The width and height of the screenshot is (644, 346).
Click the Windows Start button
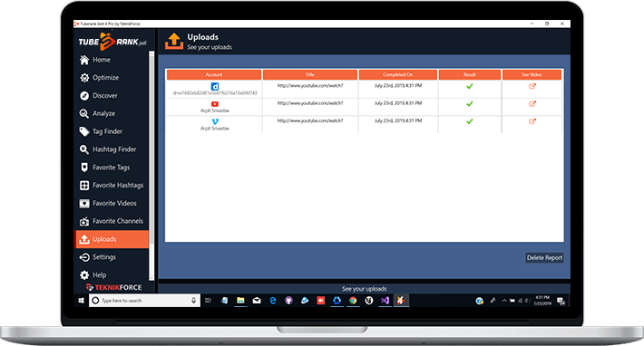(82, 301)
